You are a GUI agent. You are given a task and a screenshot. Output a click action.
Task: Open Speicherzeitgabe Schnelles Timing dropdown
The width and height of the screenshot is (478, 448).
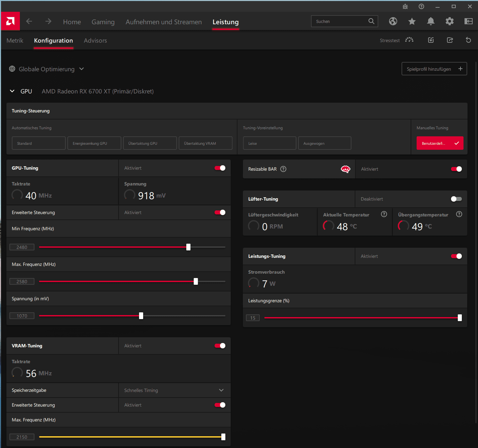(174, 390)
